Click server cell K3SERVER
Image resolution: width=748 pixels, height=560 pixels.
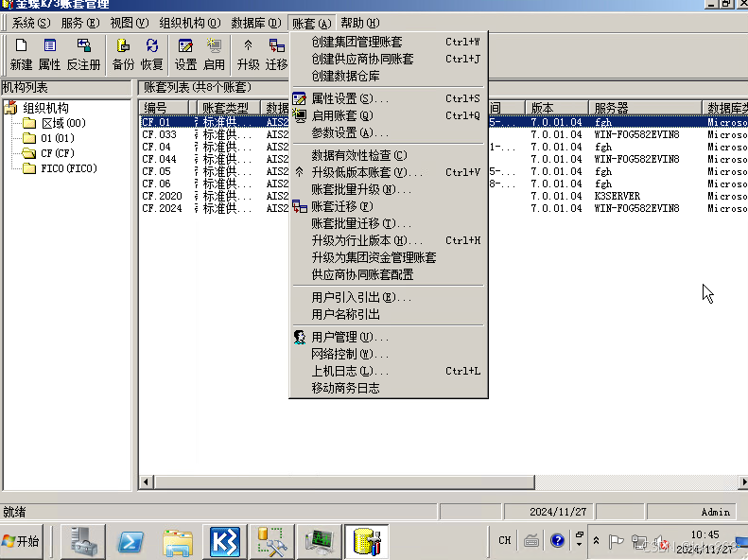pos(618,196)
